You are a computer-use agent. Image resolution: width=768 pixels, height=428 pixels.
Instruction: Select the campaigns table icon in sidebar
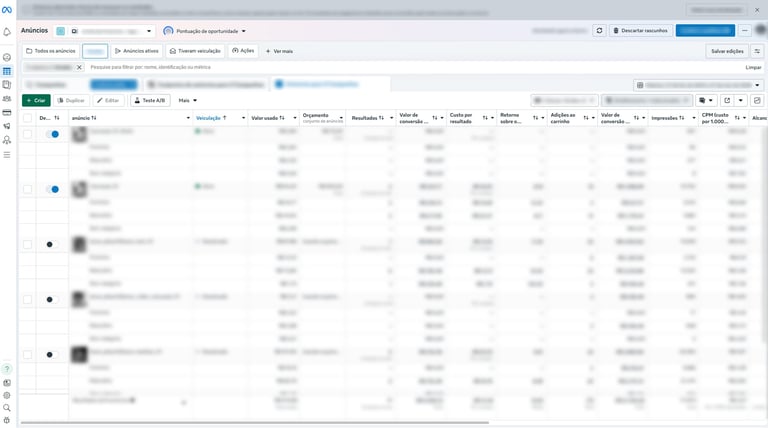click(7, 71)
